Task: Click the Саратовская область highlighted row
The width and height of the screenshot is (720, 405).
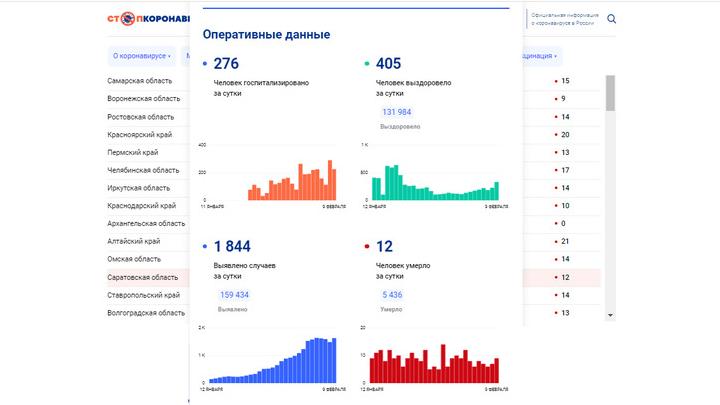Action: coord(143,277)
